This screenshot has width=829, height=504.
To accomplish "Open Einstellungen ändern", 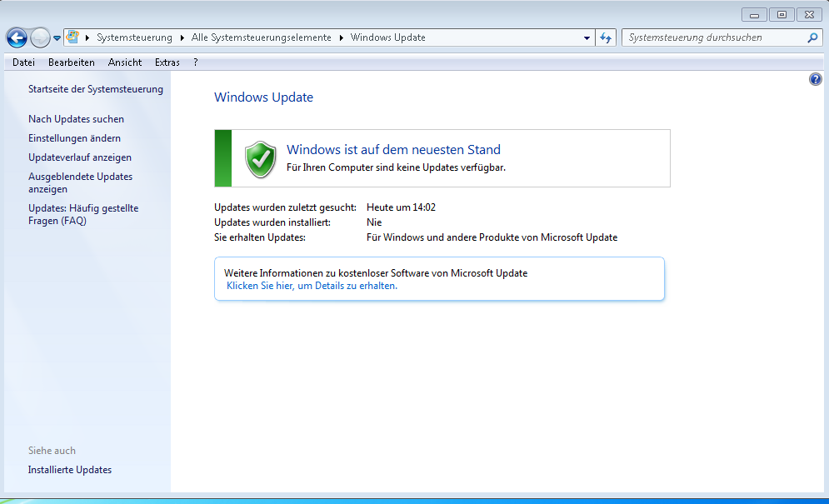I will tap(74, 138).
